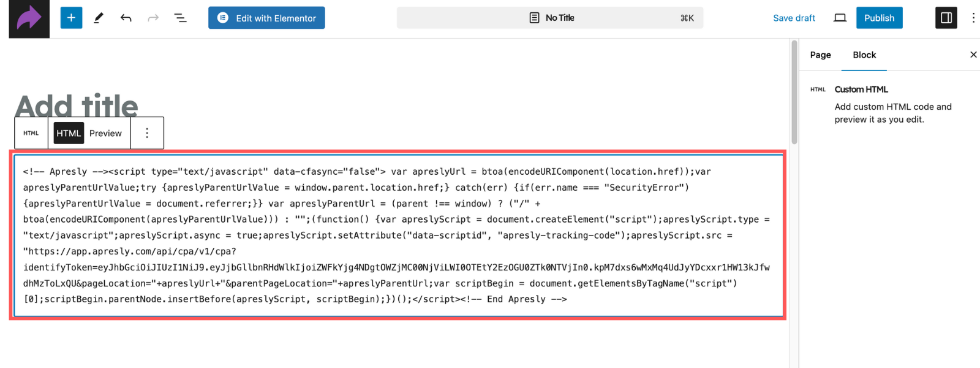980x368 pixels.
Task: Open the block inserter plus button
Action: pos(71,18)
